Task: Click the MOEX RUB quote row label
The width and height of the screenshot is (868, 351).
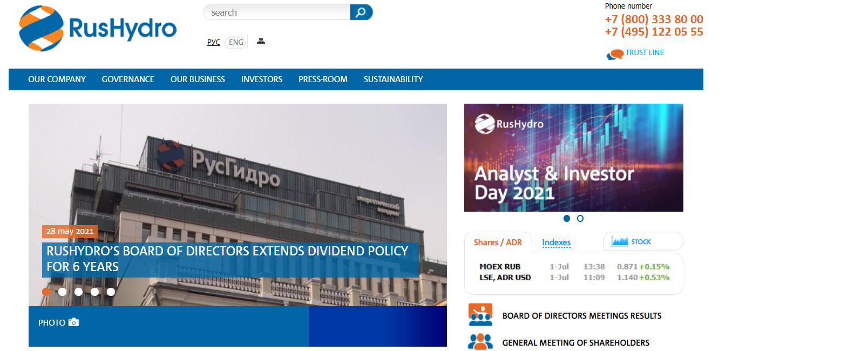Action: pyautogui.click(x=500, y=267)
